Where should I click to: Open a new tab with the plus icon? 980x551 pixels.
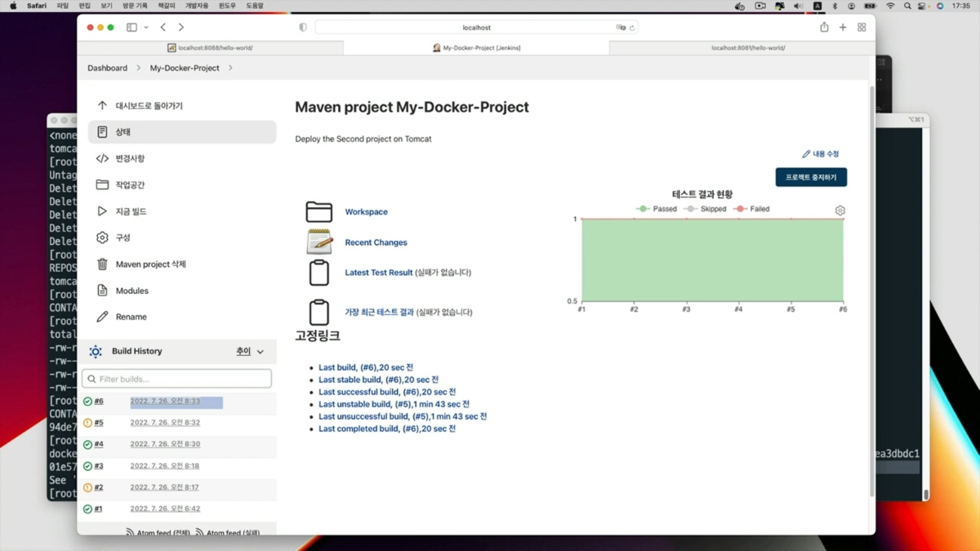[843, 27]
